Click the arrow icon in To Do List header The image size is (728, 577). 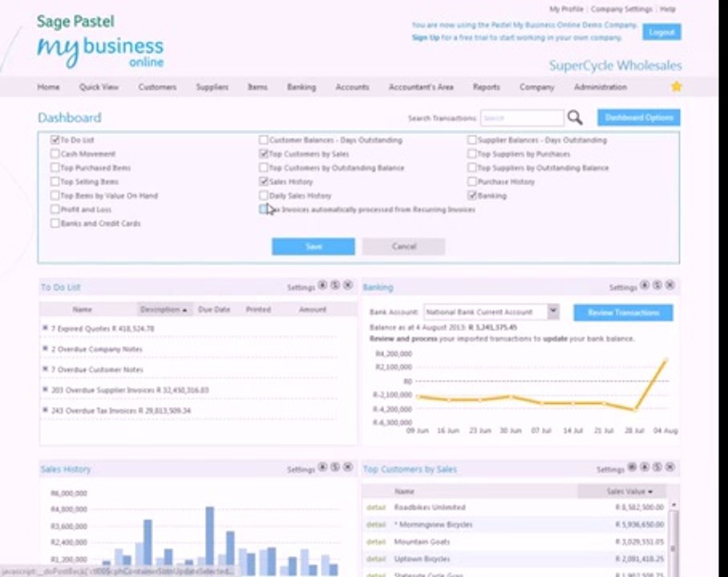click(322, 285)
